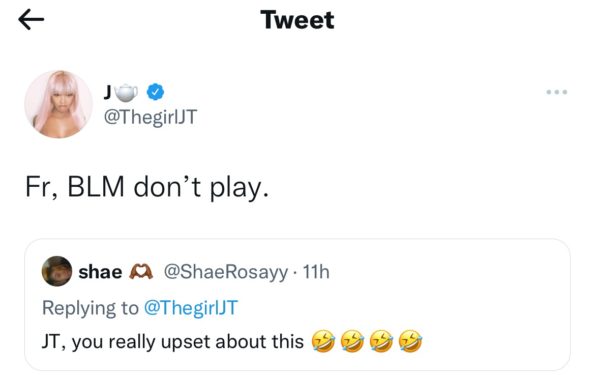Click the 11h timestamp
The height and width of the screenshot is (375, 595).
(x=316, y=272)
